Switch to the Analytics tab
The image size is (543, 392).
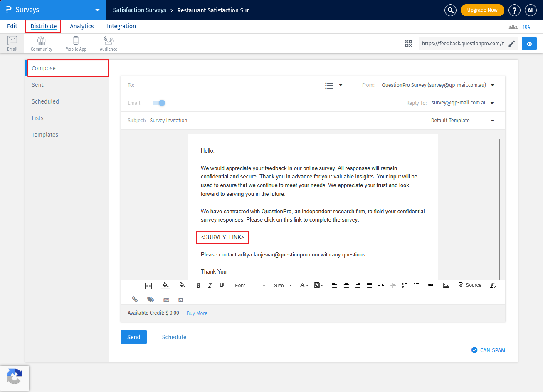coord(81,26)
